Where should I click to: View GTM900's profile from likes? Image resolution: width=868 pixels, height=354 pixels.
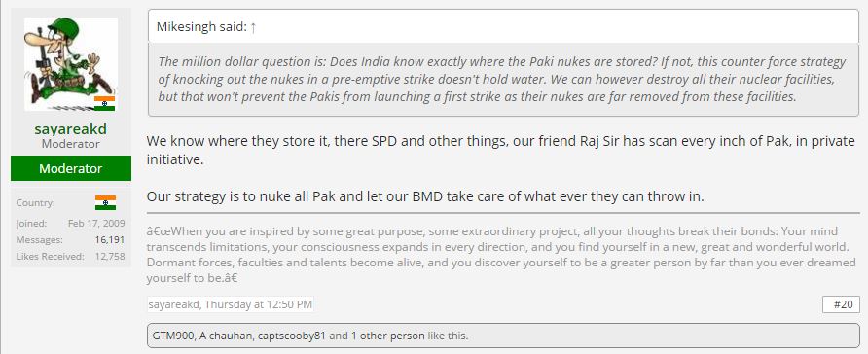(172, 336)
